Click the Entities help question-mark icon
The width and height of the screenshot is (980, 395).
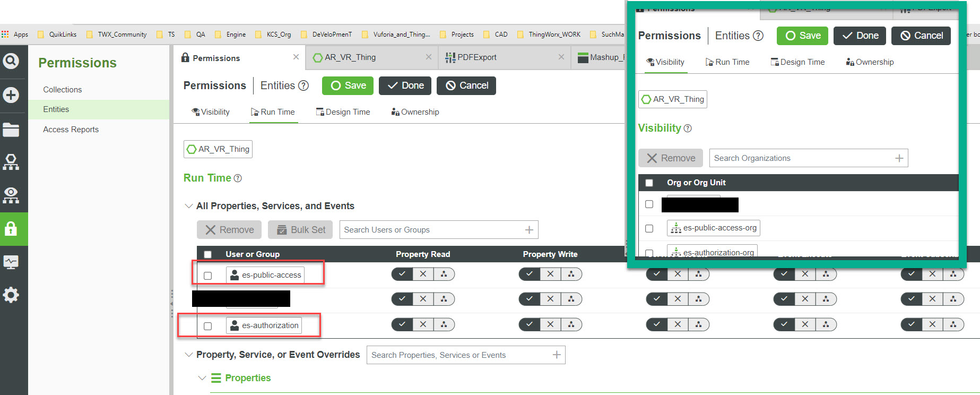pos(303,85)
